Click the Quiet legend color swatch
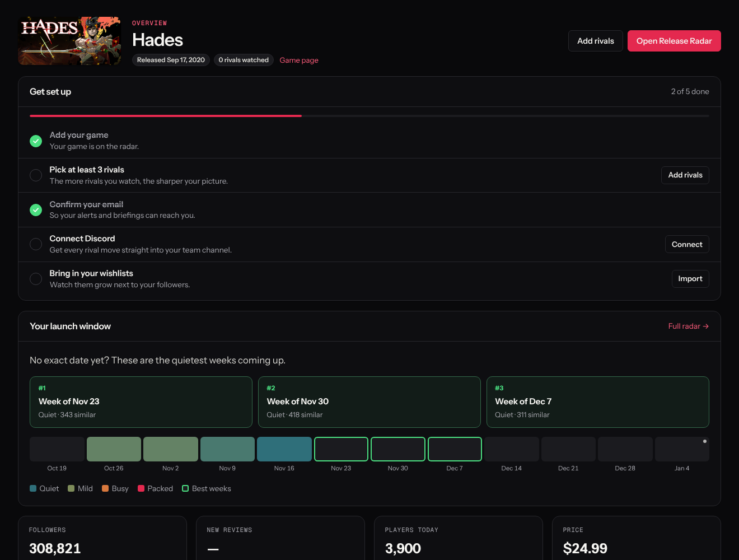Screen dimensions: 739x560 33,488
